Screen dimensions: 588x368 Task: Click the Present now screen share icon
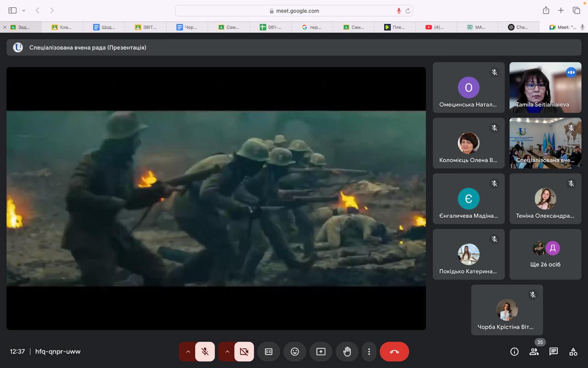(321, 351)
